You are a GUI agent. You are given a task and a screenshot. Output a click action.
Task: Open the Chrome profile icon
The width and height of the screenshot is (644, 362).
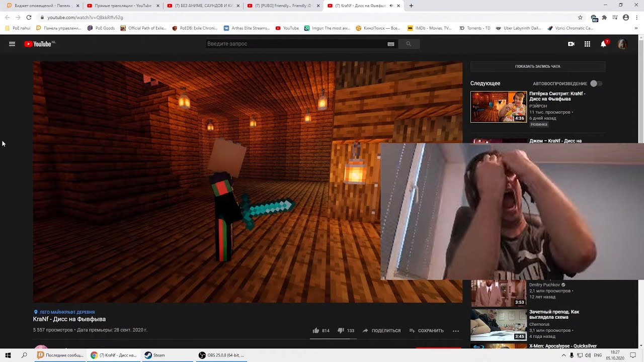[626, 17]
